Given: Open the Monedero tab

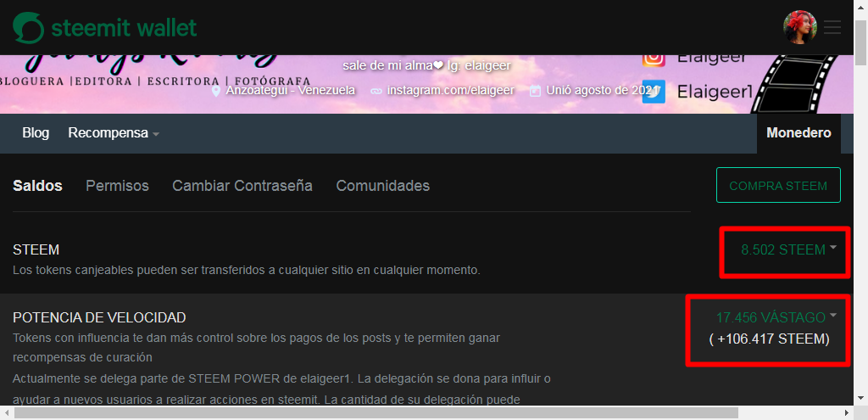Looking at the screenshot, I should coord(798,133).
